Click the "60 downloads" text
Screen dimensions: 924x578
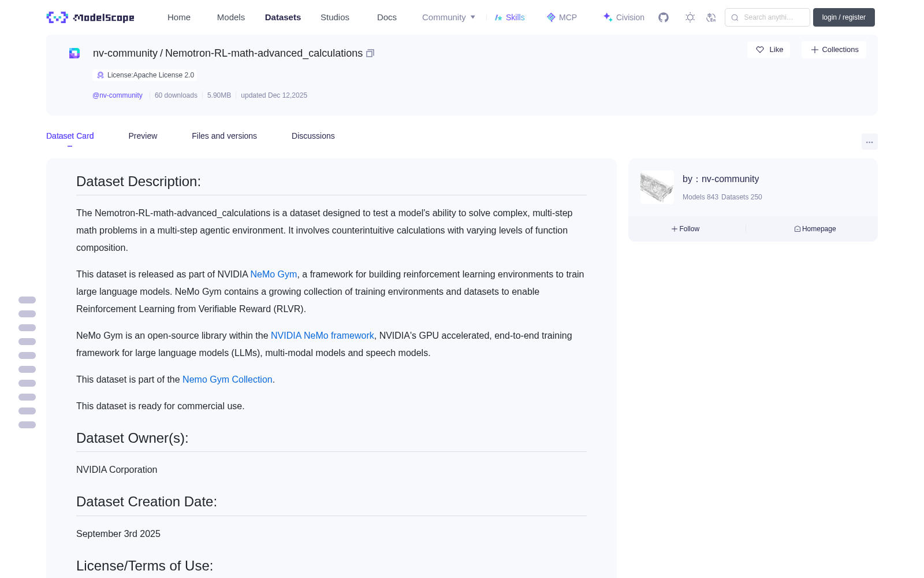pyautogui.click(x=176, y=95)
